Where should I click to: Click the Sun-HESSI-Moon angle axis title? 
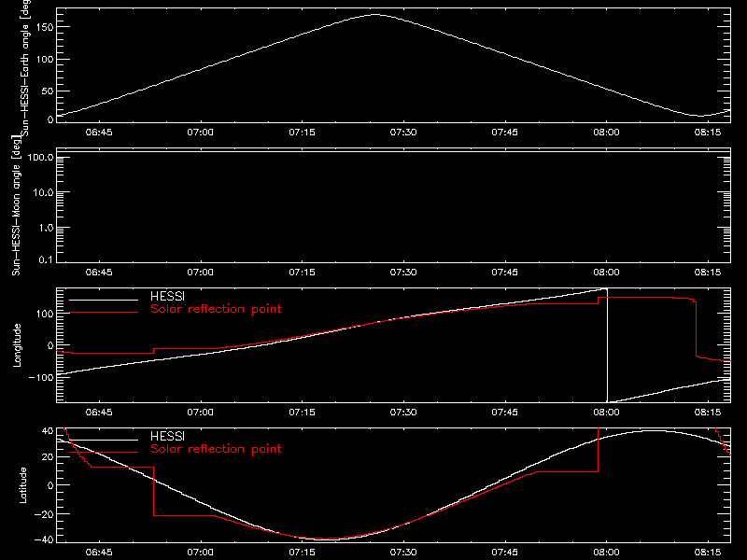tap(16, 205)
